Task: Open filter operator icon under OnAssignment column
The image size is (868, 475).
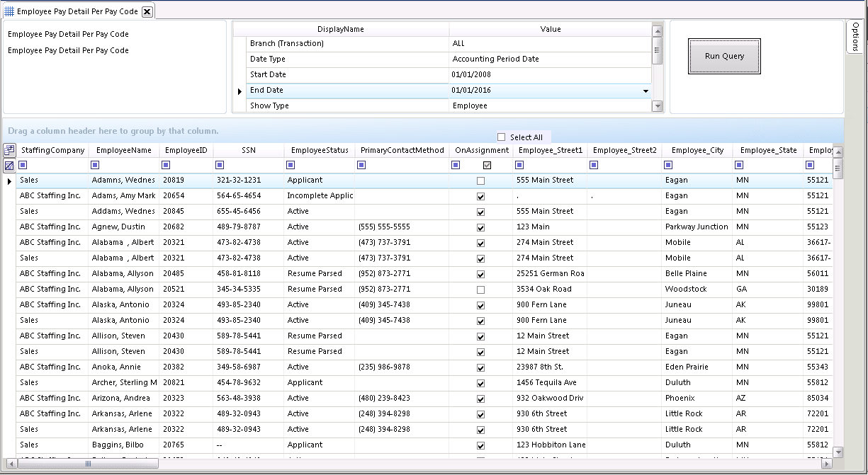Action: pos(456,166)
